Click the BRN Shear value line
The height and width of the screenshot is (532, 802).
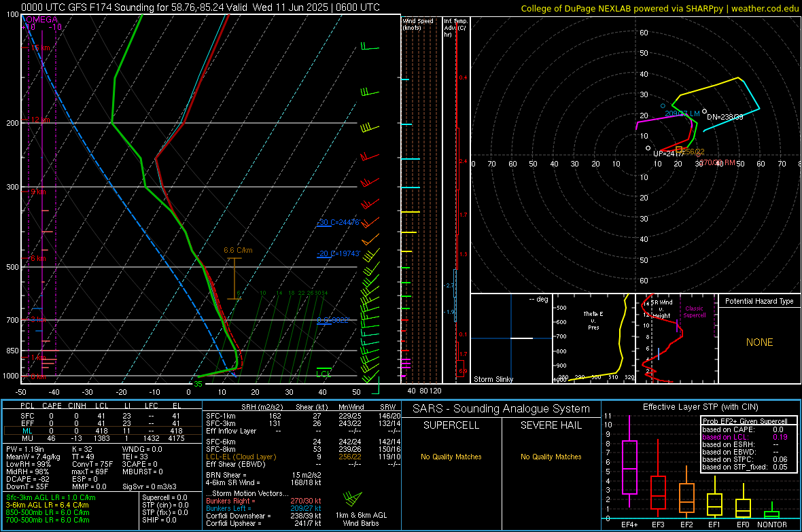[x=264, y=475]
